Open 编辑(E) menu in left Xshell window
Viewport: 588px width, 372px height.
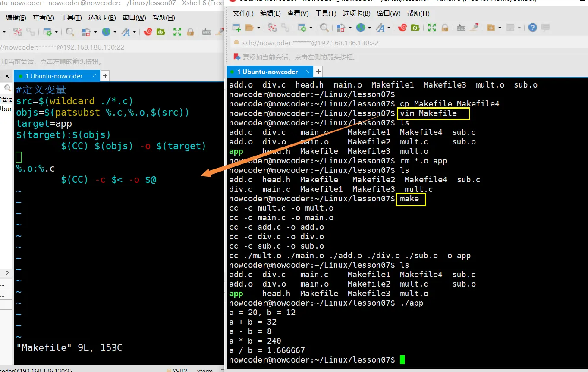pyautogui.click(x=16, y=18)
